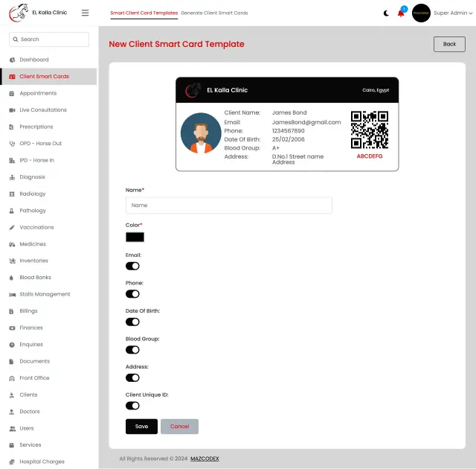Switch to dark mode via moon icon
Screen dimensions: 476x469
[386, 13]
